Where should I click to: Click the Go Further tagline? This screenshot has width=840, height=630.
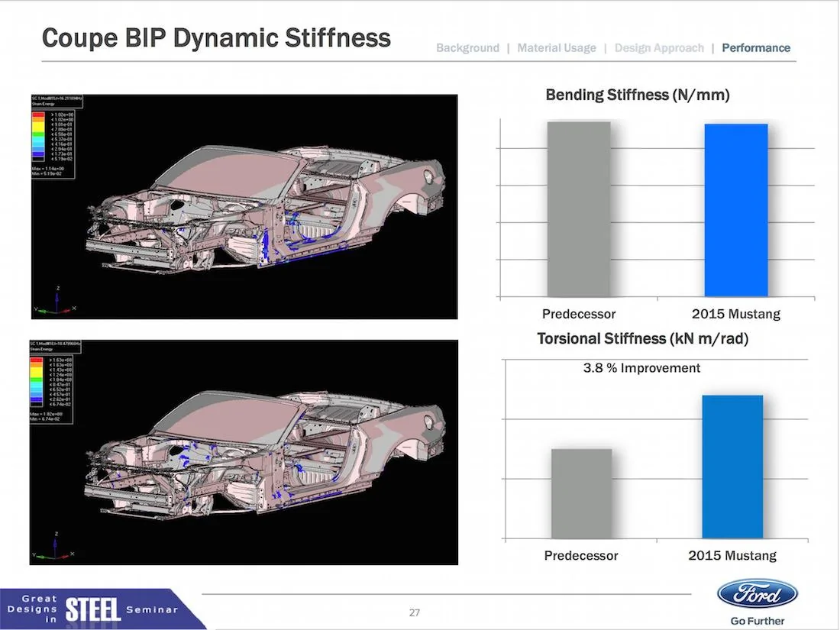758,621
